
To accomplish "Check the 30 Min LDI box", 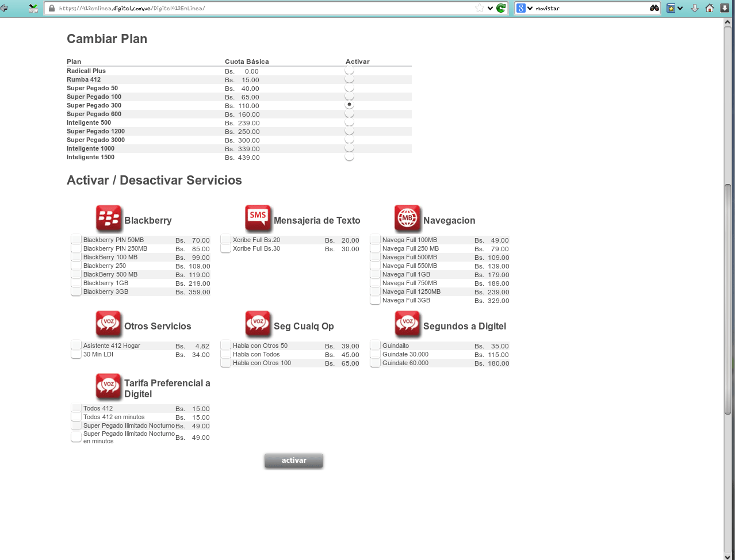I will point(76,354).
